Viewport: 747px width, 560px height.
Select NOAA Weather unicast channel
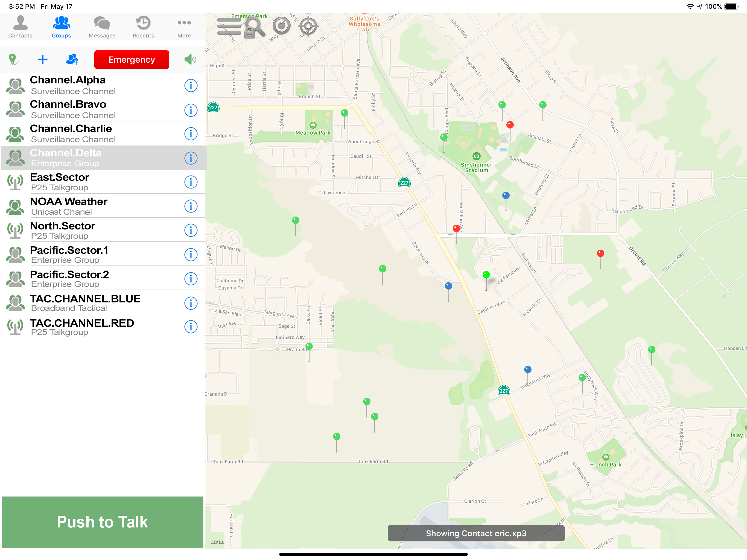click(x=103, y=206)
